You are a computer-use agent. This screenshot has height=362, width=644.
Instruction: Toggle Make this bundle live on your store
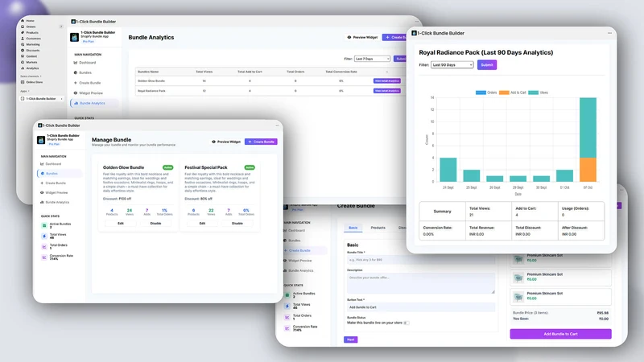point(406,323)
